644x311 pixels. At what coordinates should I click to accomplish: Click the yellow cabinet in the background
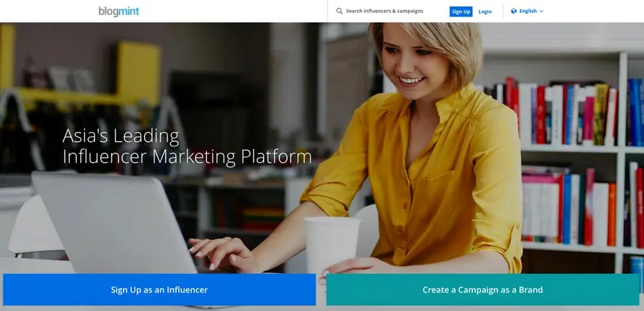[x=138, y=70]
